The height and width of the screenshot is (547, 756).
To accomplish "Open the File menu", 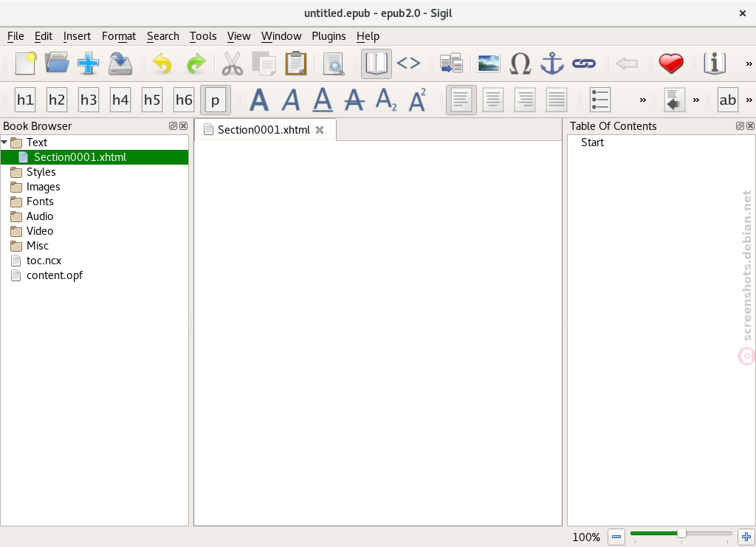I will coord(16,36).
